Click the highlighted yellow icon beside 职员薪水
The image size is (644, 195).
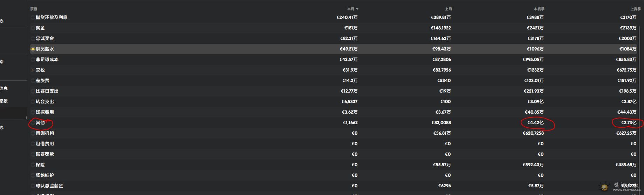(x=33, y=49)
